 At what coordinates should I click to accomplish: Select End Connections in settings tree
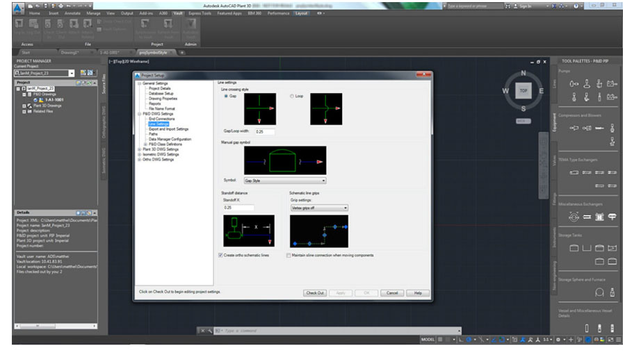point(161,119)
